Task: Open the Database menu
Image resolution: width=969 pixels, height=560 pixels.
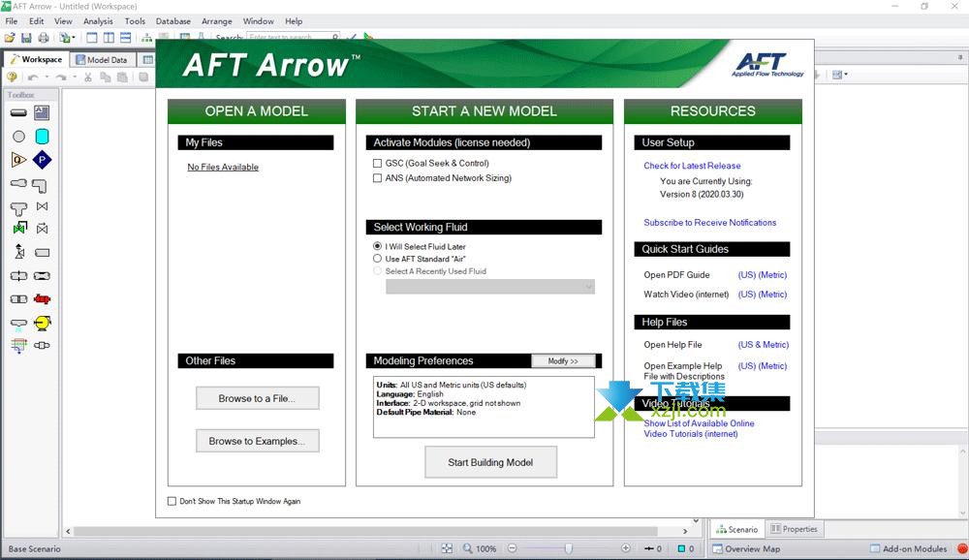Action: 173,21
